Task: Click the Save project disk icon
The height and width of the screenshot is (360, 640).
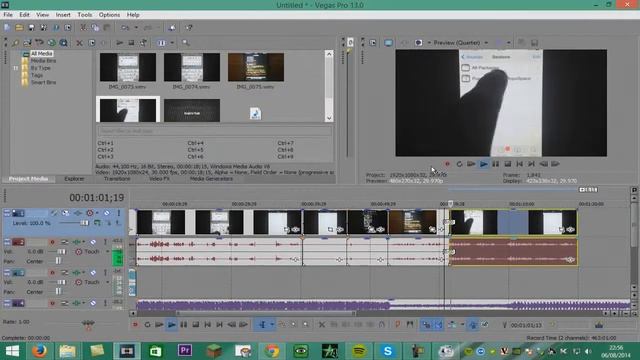Action: [31, 28]
